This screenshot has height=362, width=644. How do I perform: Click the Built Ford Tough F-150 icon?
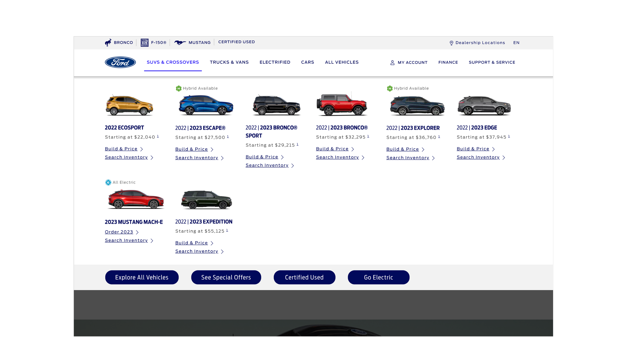point(145,42)
